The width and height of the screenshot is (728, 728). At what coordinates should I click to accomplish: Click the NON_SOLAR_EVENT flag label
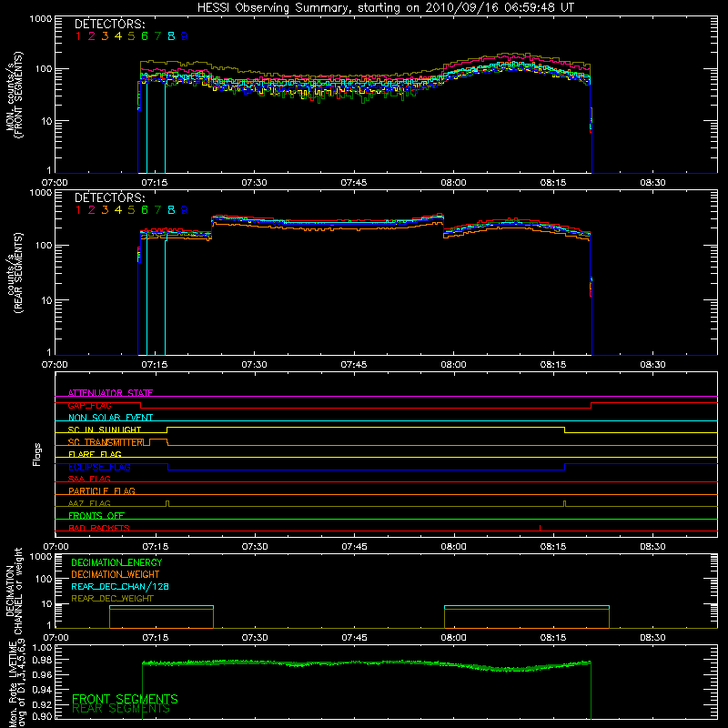pos(110,418)
